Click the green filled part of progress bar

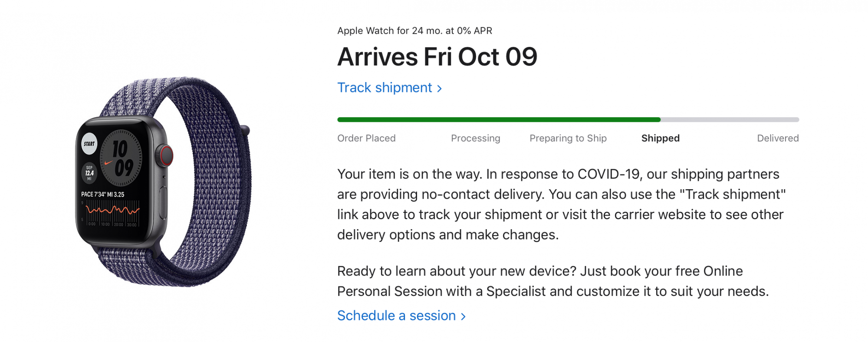pyautogui.click(x=499, y=119)
